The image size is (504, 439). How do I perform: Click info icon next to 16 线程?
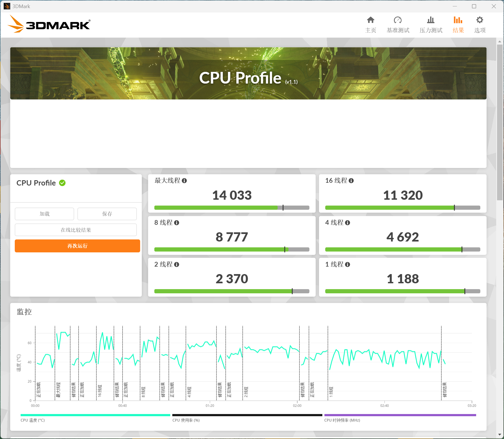(x=351, y=181)
